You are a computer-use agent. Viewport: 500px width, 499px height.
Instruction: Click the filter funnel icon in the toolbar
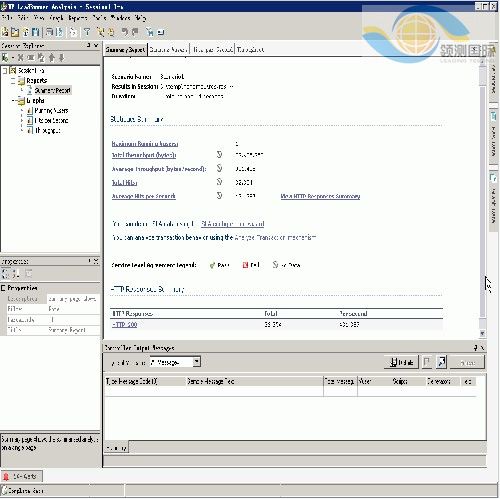tap(87, 32)
